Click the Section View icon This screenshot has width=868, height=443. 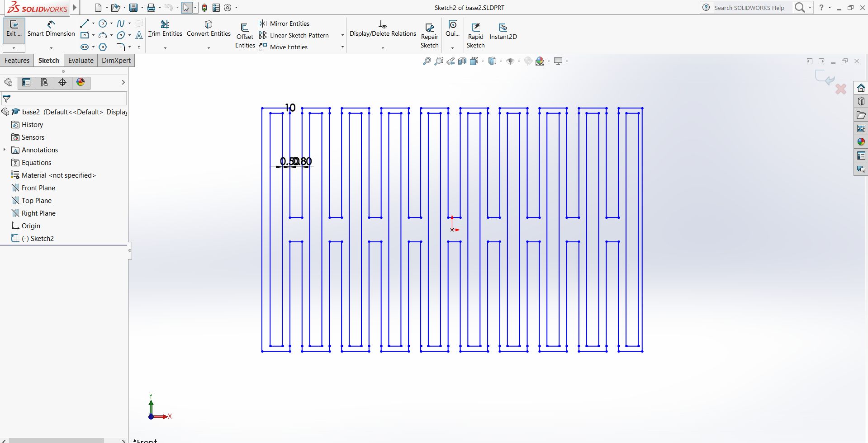pyautogui.click(x=462, y=61)
